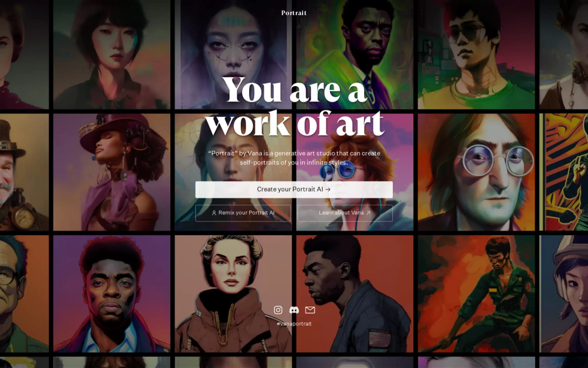Open the Instagram icon link
The height and width of the screenshot is (368, 588).
point(278,310)
